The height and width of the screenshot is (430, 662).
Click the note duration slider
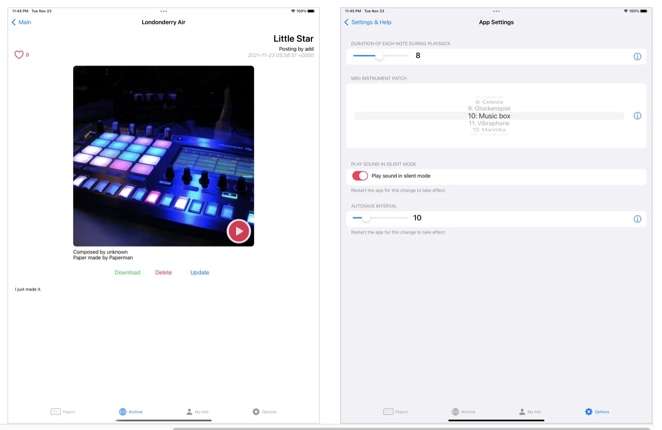[380, 56]
